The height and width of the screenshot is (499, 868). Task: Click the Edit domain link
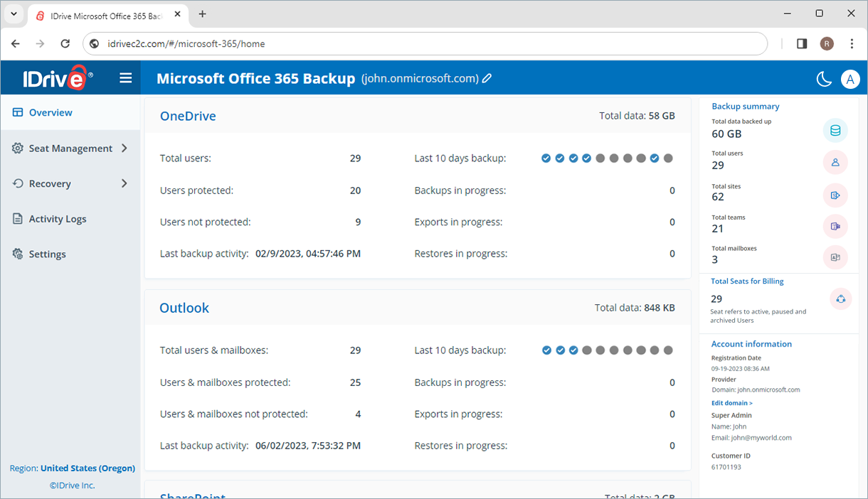coord(731,403)
